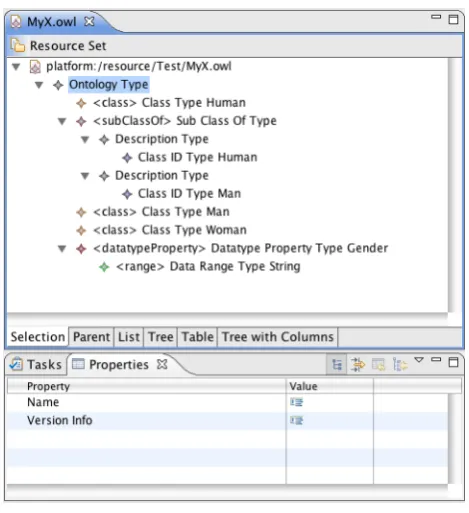
Task: Select the Class Type Woman row
Action: tap(170, 230)
